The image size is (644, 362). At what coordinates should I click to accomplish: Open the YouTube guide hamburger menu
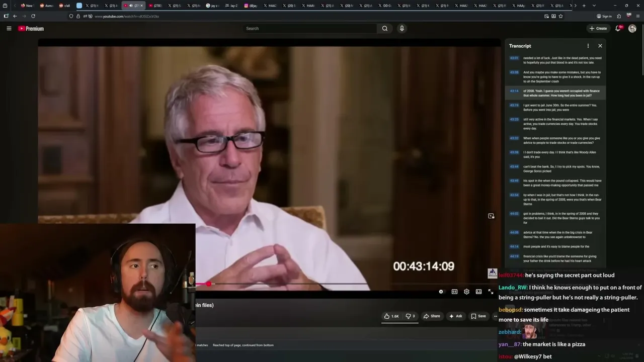9,29
